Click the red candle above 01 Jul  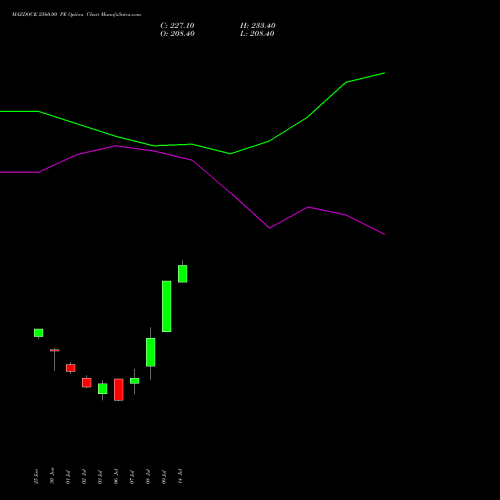(71, 368)
